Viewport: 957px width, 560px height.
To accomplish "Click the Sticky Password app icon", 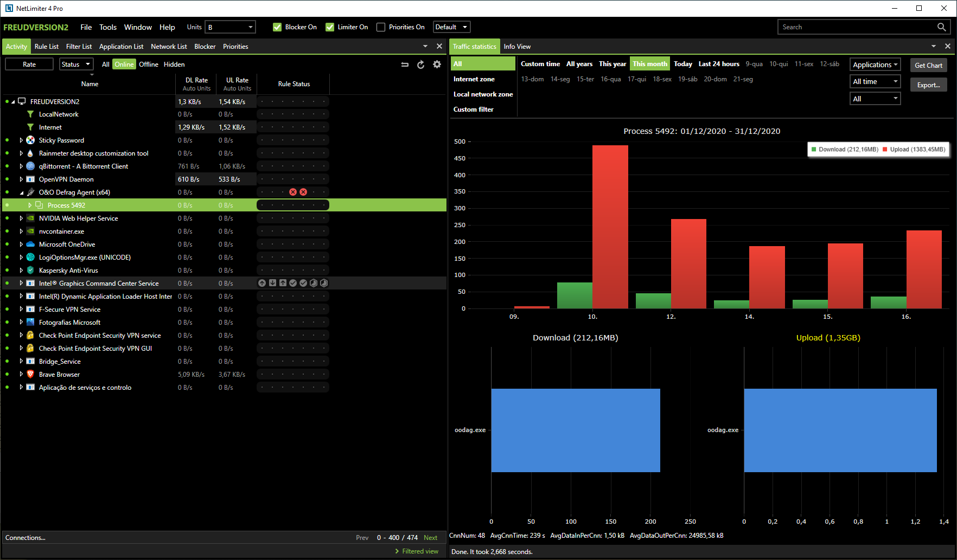I will point(30,140).
